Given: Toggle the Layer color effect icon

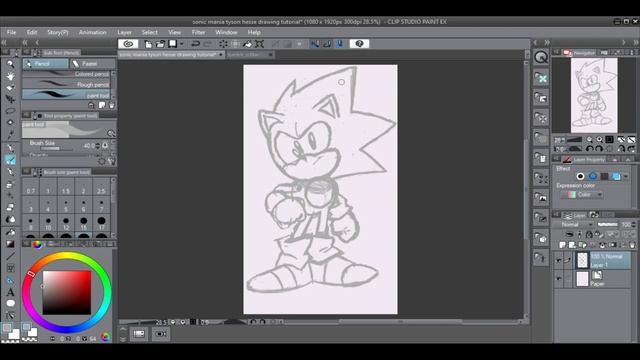Looking at the screenshot, I should click(x=616, y=176).
